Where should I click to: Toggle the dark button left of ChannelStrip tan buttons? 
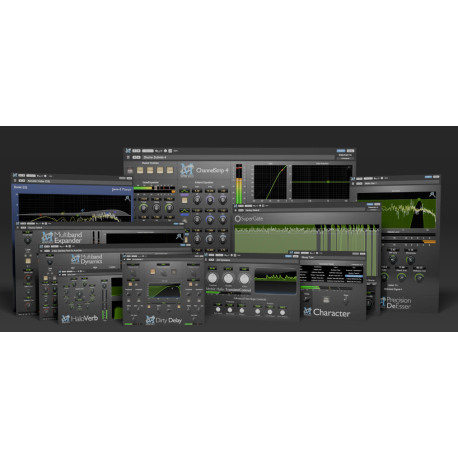(x=130, y=170)
